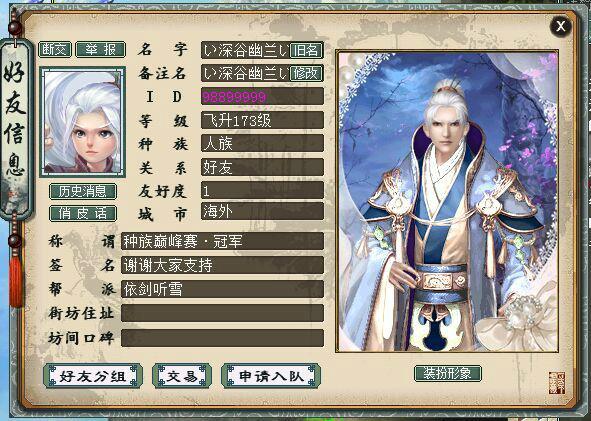Open 俏皮话 witty phrases
Image resolution: width=591 pixels, height=421 pixels.
pos(83,213)
